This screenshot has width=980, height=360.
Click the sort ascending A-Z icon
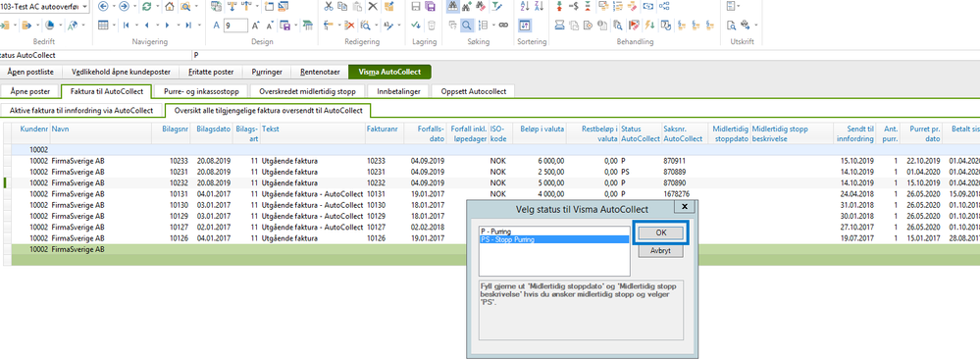tap(525, 6)
